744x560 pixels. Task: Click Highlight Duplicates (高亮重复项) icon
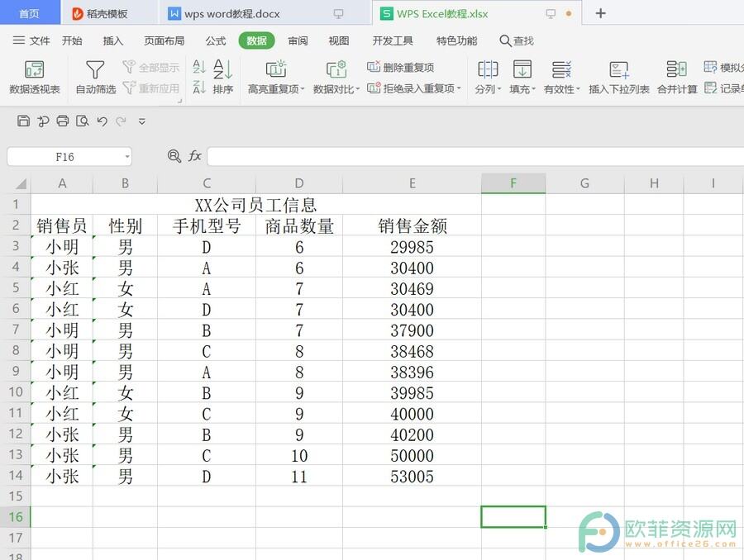(x=275, y=69)
